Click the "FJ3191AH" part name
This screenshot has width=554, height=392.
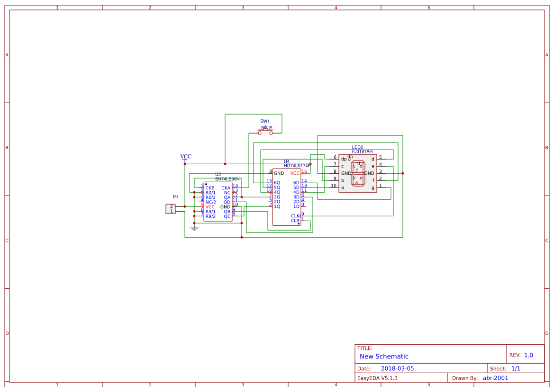click(x=362, y=151)
